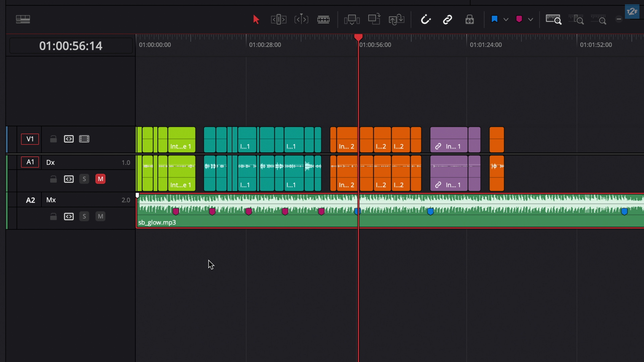Screen dimensions: 644x362
Task: Activate the Trim Edit Mode tool
Action: pyautogui.click(x=278, y=19)
